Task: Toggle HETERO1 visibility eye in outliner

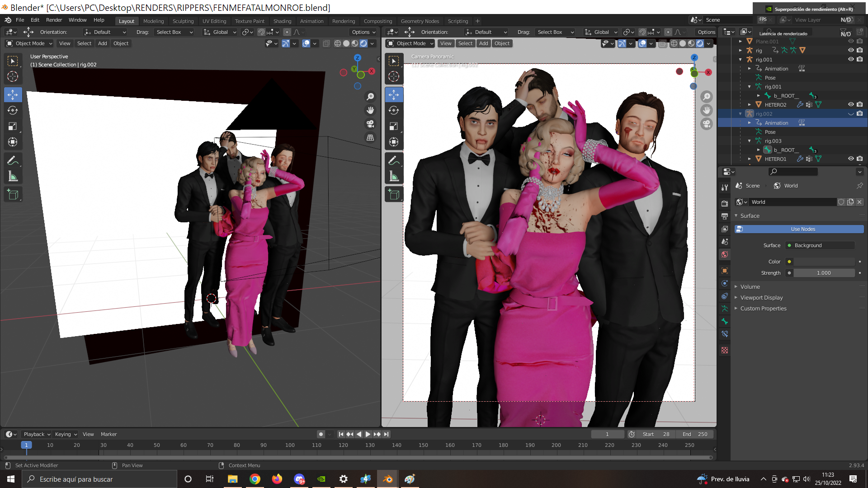Action: pos(850,159)
